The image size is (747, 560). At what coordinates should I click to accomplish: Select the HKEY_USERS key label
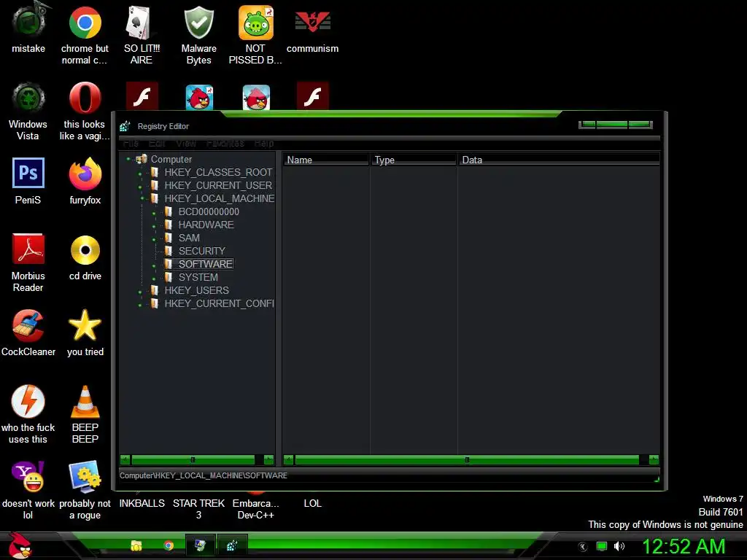click(x=196, y=290)
